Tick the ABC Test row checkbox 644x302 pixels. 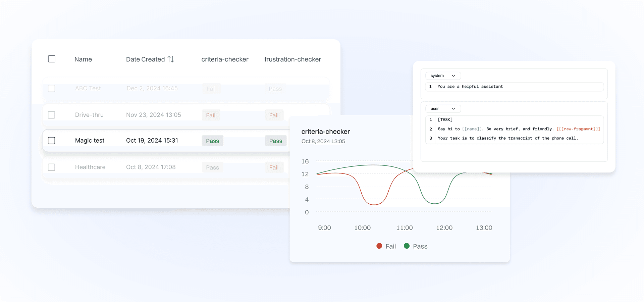point(52,89)
